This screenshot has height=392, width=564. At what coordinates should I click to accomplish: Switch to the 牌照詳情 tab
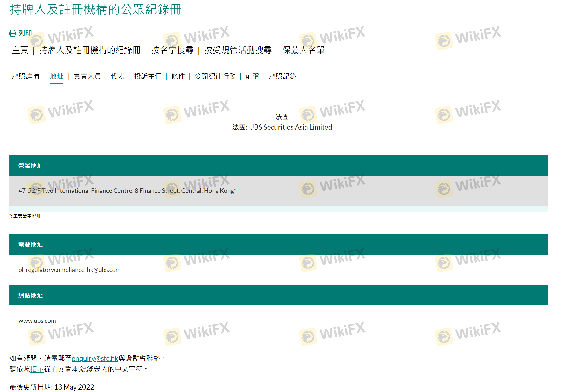coord(26,76)
